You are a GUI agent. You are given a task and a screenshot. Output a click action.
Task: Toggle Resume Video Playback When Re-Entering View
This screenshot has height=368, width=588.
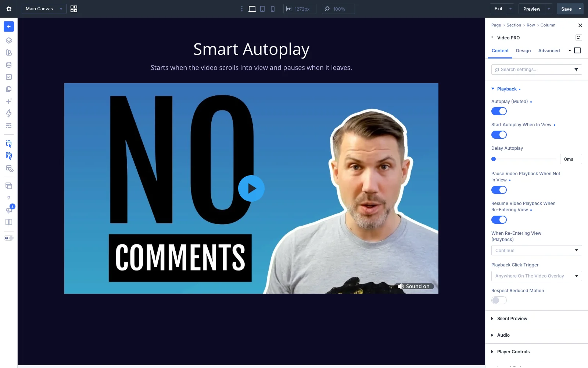click(499, 220)
